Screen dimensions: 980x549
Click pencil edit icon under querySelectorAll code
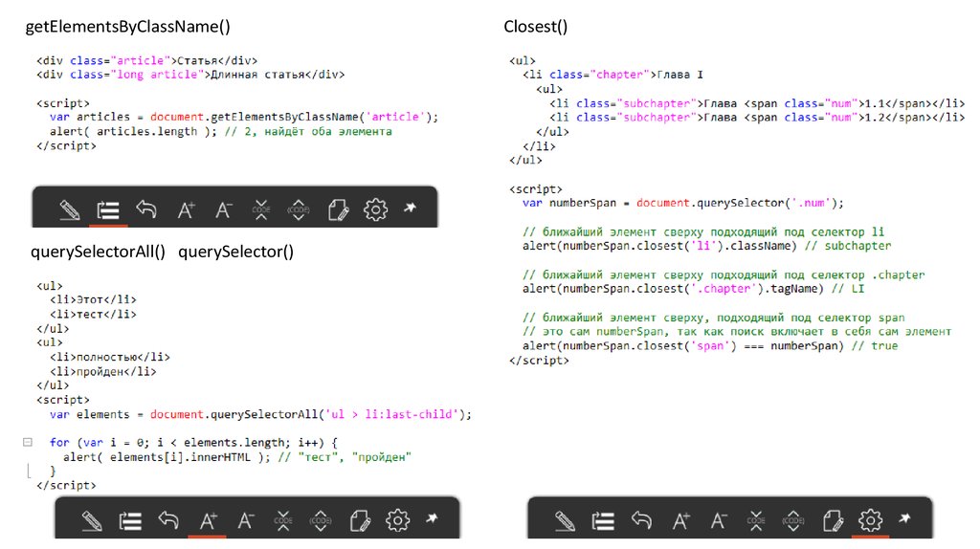pos(92,520)
